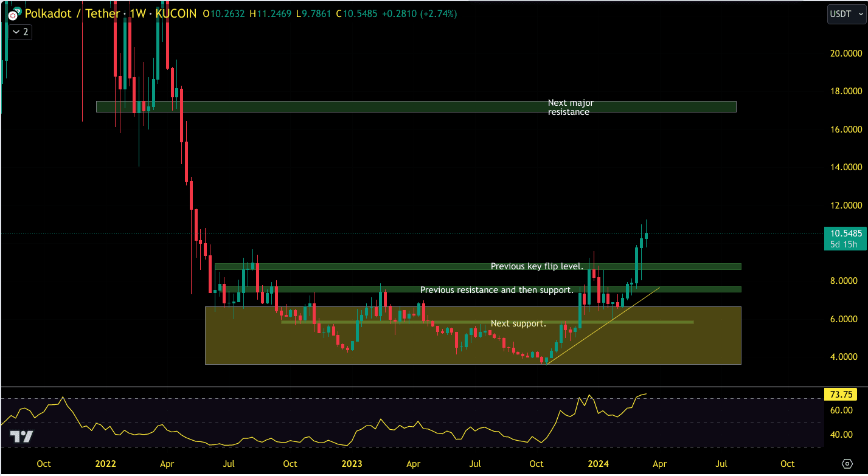Click the RSI value label 73.75
Image resolution: width=868 pixels, height=476 pixels.
[x=840, y=394]
